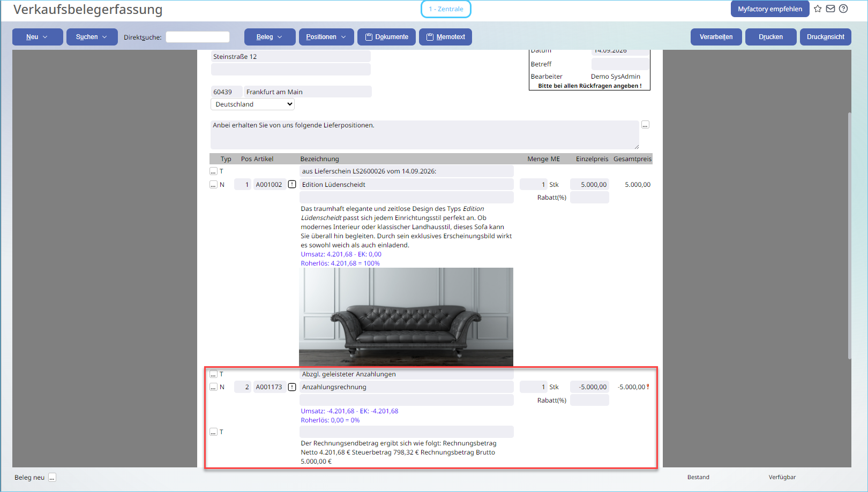The height and width of the screenshot is (492, 868).
Task: Open ellipsis for Anzahlungsrechnung row
Action: [x=213, y=387]
